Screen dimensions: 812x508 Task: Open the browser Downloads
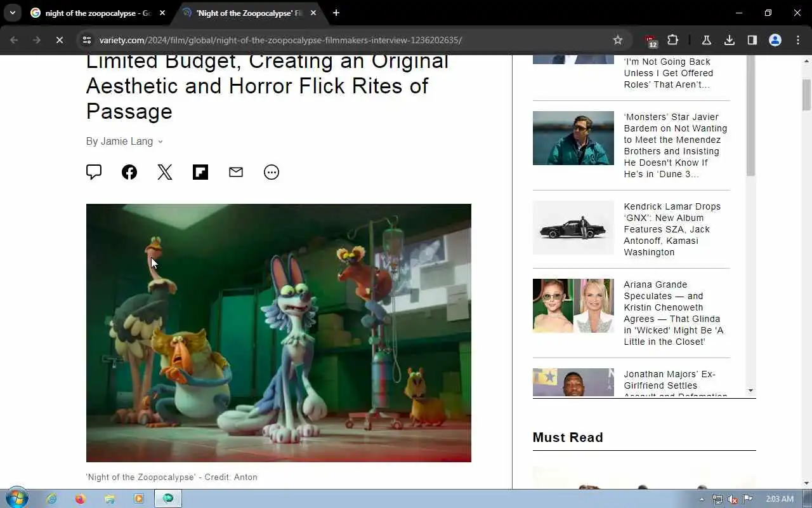pos(730,40)
